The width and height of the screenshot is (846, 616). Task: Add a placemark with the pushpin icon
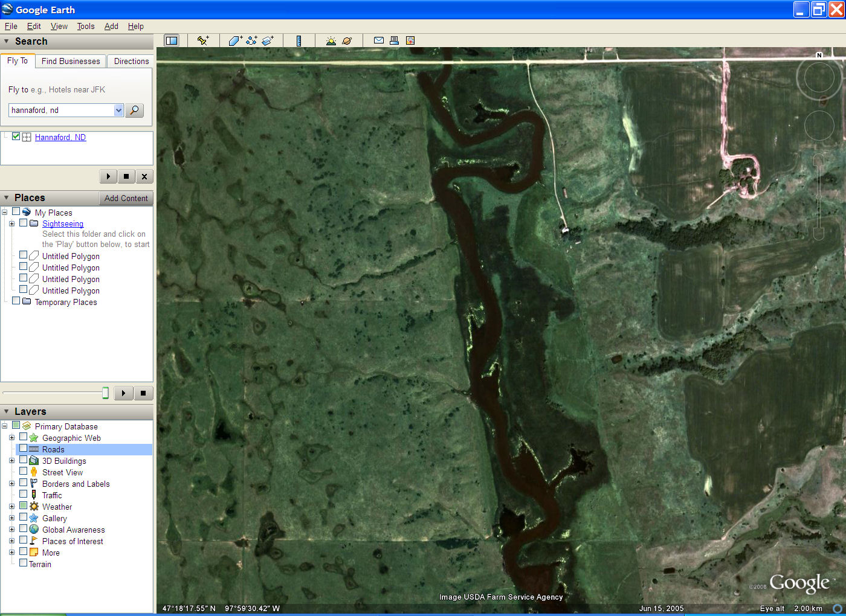[x=203, y=40]
